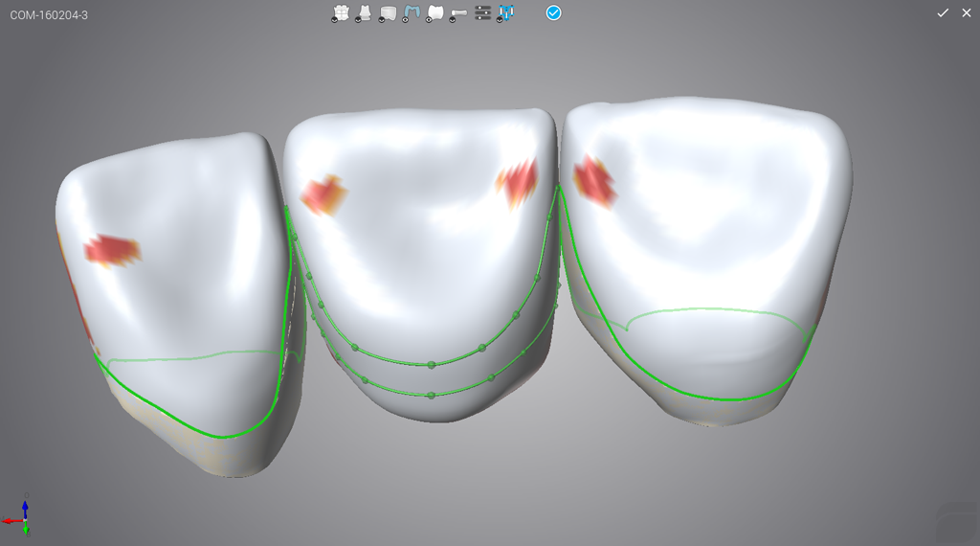Toggle the jaw model visibility icon
The image size is (980, 546).
click(x=340, y=13)
